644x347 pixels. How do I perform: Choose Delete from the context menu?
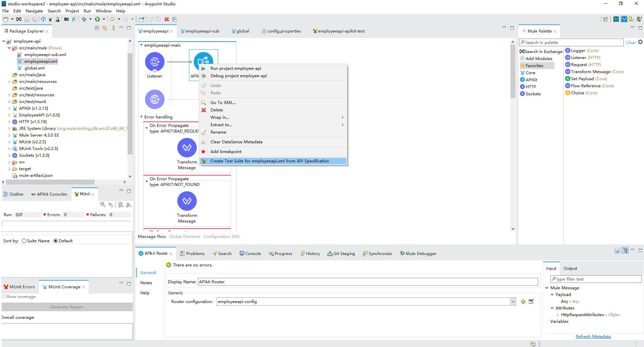pyautogui.click(x=273, y=110)
